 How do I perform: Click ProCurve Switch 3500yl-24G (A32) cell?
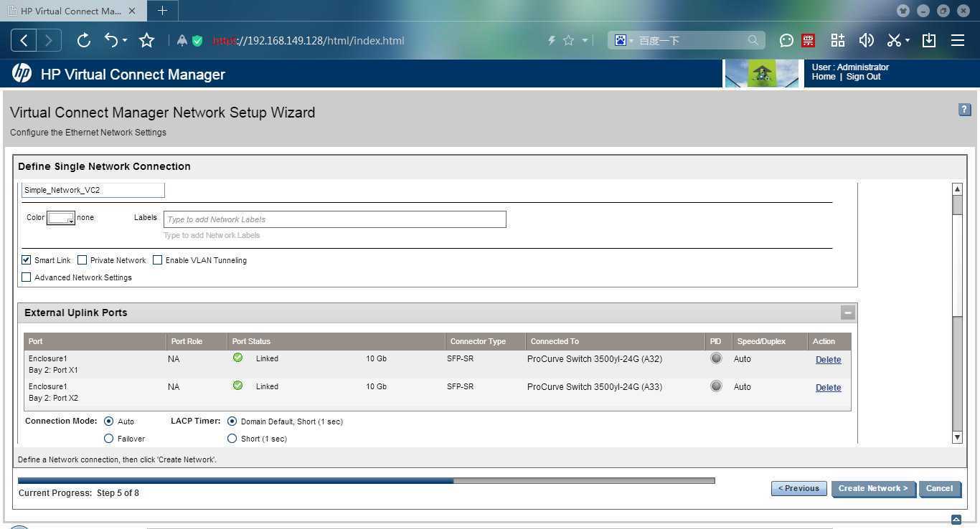point(595,358)
